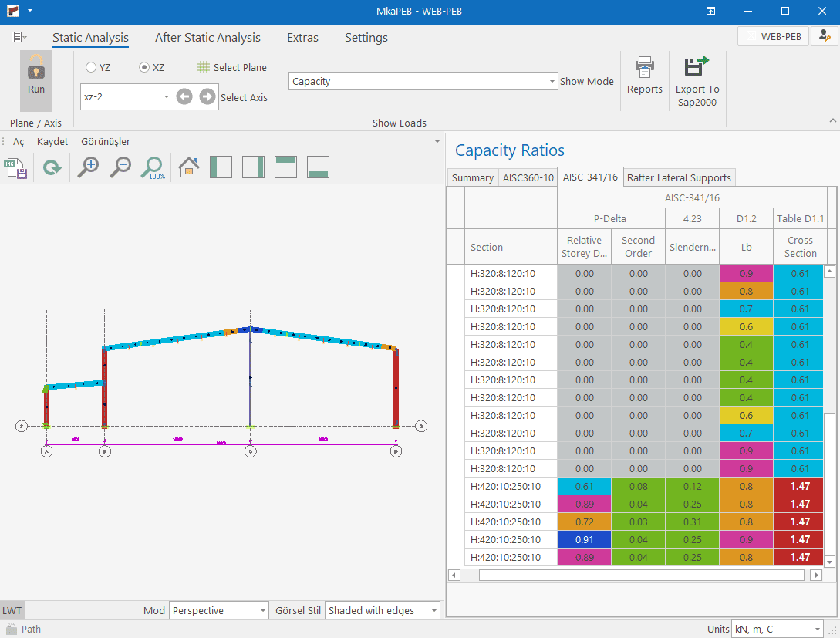Click the refresh view icon
The height and width of the screenshot is (638, 840).
[x=52, y=167]
